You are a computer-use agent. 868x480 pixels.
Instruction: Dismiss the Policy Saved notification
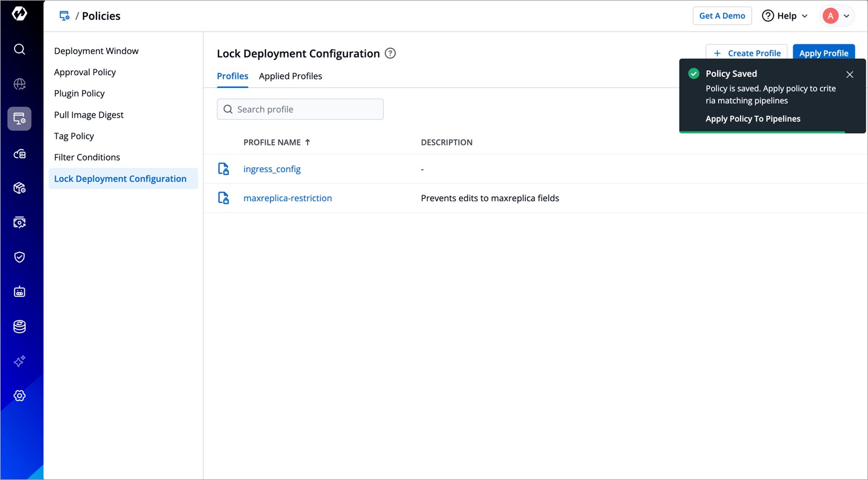pyautogui.click(x=849, y=75)
